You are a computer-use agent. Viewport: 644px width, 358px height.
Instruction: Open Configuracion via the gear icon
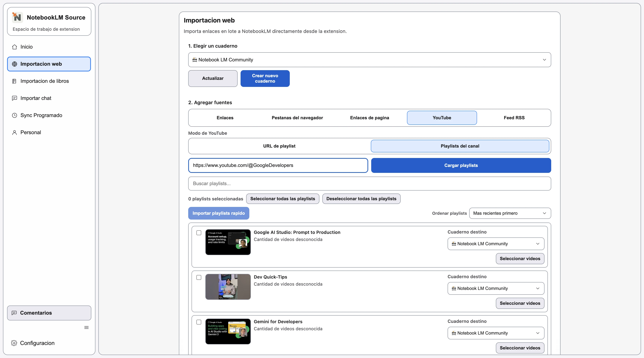tap(14, 343)
